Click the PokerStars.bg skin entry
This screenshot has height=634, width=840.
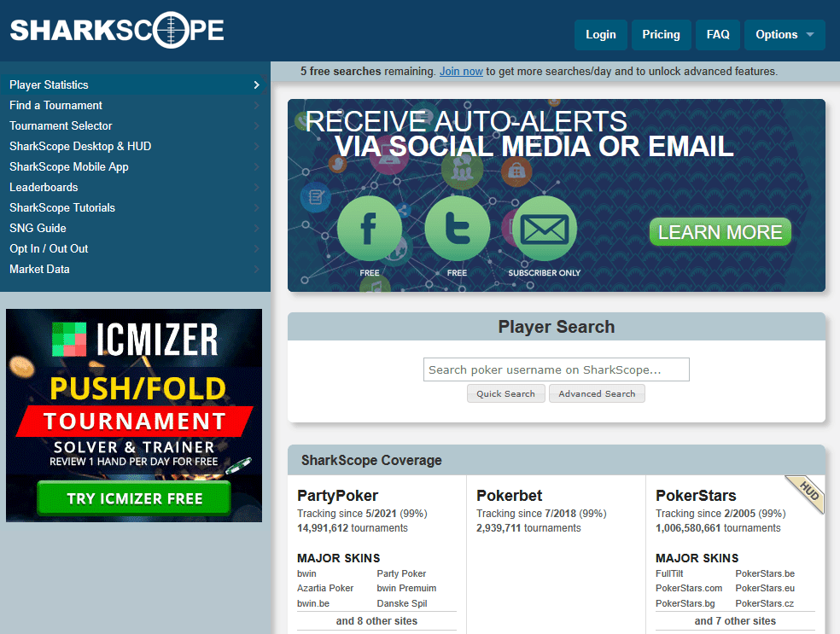point(685,603)
